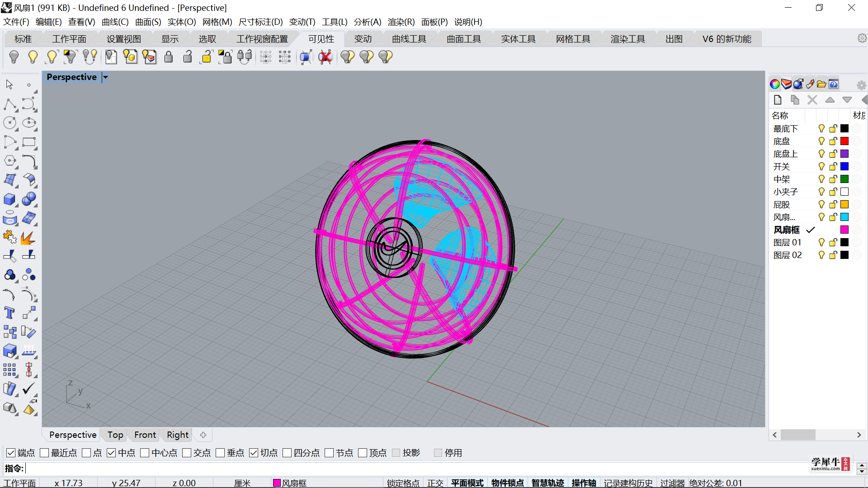Click the Show Objects lightbulb icon
The width and height of the screenshot is (868, 488).
[x=33, y=57]
